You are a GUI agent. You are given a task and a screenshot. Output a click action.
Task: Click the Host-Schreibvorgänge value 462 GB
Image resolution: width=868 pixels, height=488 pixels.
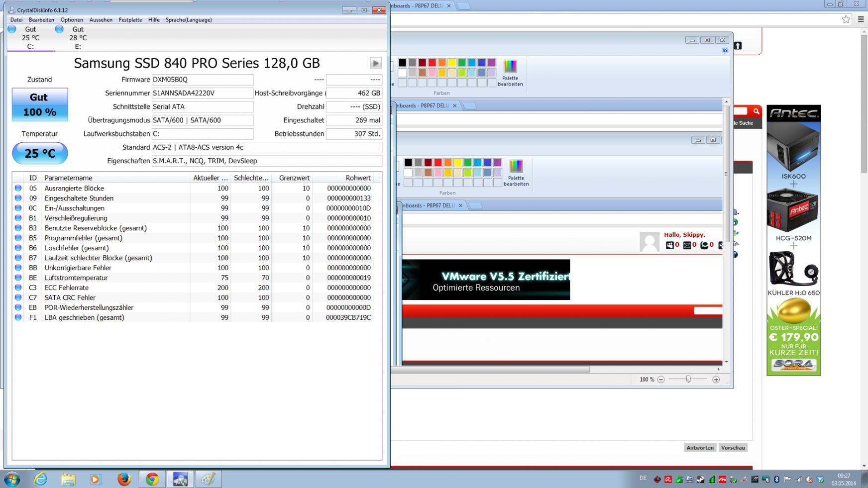(354, 93)
